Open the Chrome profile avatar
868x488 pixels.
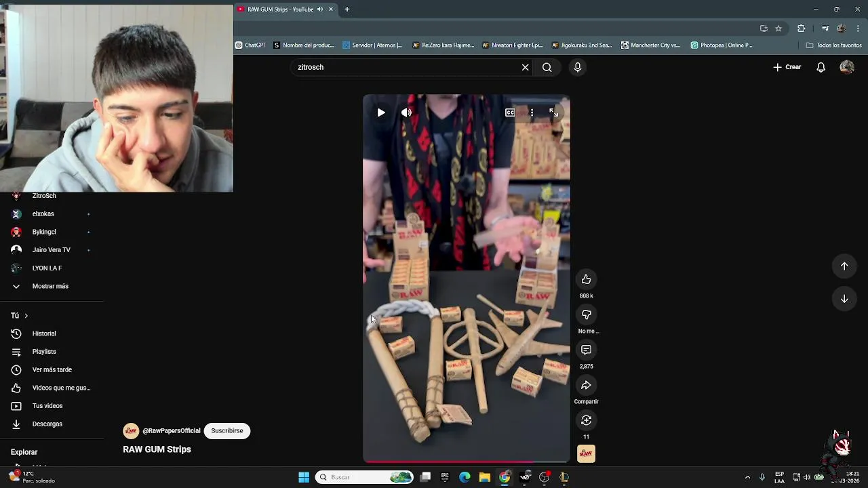(842, 28)
